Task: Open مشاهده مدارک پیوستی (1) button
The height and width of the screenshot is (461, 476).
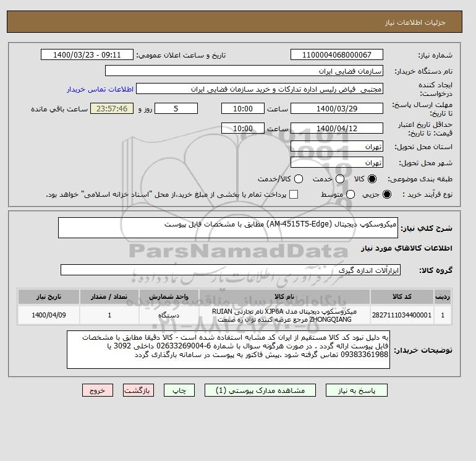Action: 260,390
